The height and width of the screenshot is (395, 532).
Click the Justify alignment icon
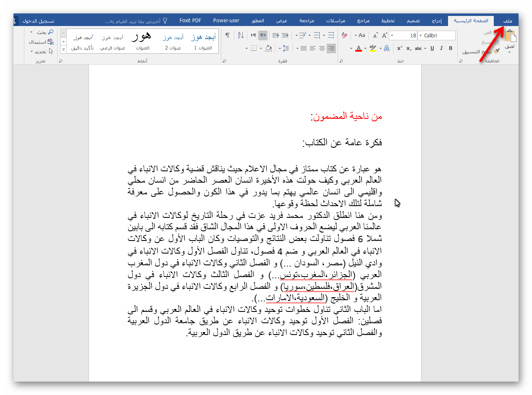tap(304, 48)
